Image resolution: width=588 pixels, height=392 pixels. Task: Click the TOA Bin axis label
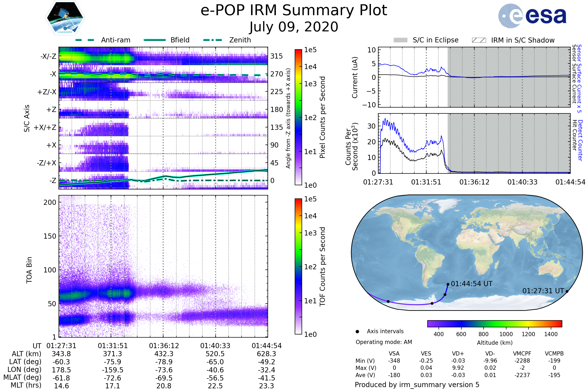(x=29, y=270)
